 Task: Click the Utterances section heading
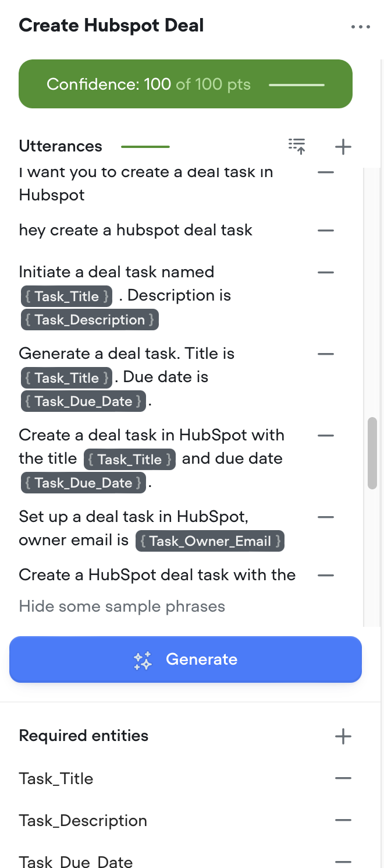pyautogui.click(x=61, y=146)
